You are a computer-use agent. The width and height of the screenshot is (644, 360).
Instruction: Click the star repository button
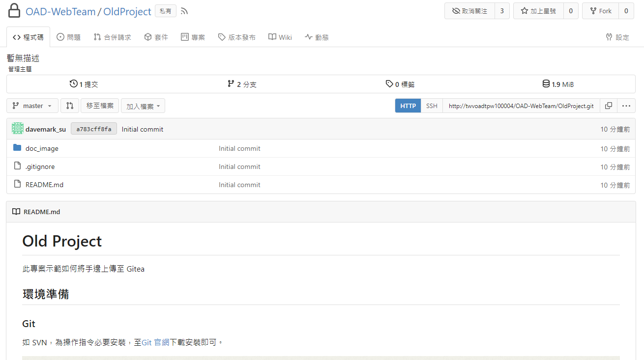(538, 11)
